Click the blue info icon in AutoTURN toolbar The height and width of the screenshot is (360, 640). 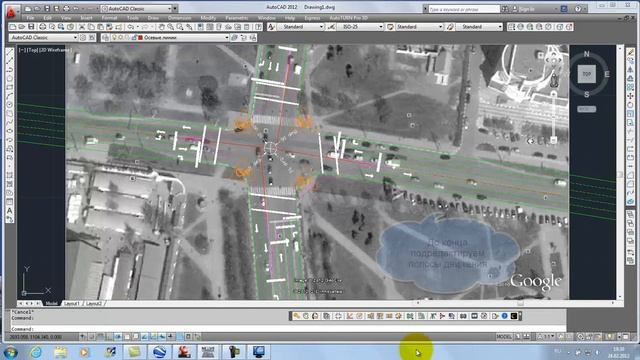(504, 316)
